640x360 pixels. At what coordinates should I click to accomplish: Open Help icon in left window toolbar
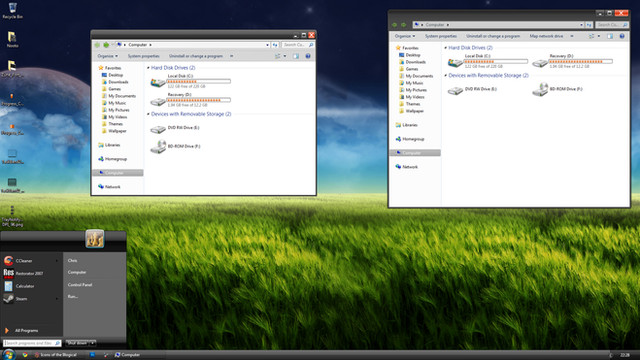pyautogui.click(x=308, y=56)
